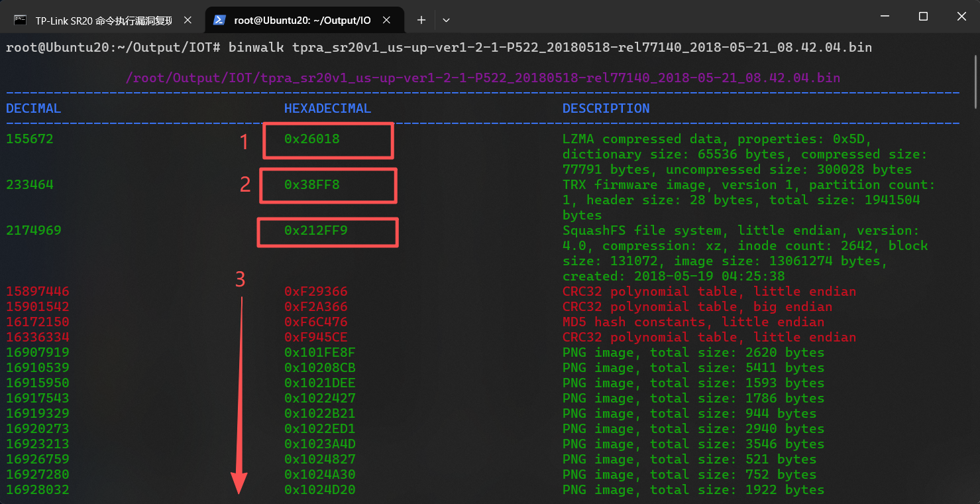Select red hex offset 0xF29366
Screen dimensions: 980x504
click(x=316, y=291)
